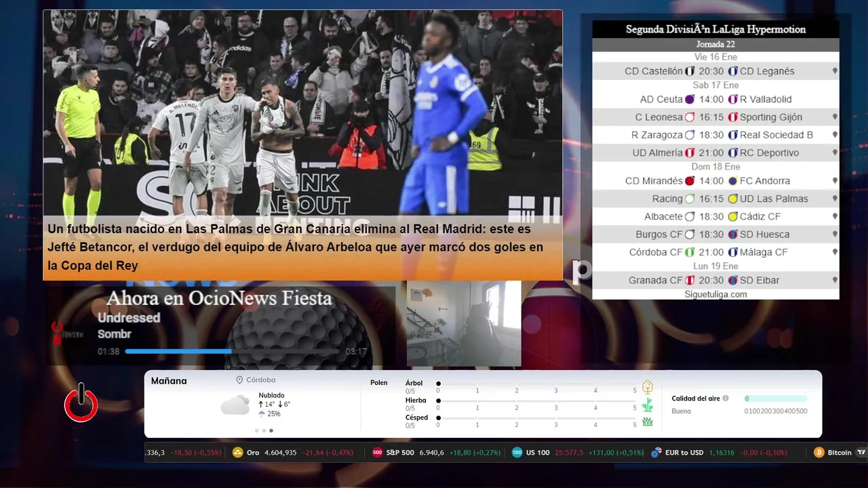
Task: Click the artist name 'Sombr'
Action: [115, 334]
